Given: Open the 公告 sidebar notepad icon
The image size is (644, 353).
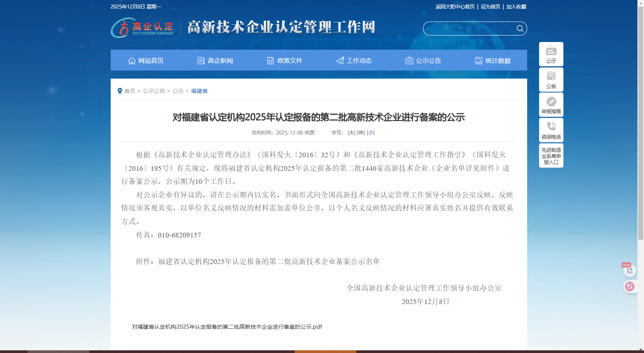Looking at the screenshot, I should 551,76.
